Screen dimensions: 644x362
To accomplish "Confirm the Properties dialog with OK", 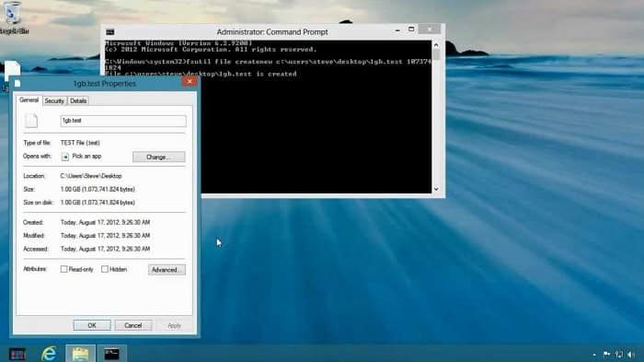I will click(x=92, y=325).
